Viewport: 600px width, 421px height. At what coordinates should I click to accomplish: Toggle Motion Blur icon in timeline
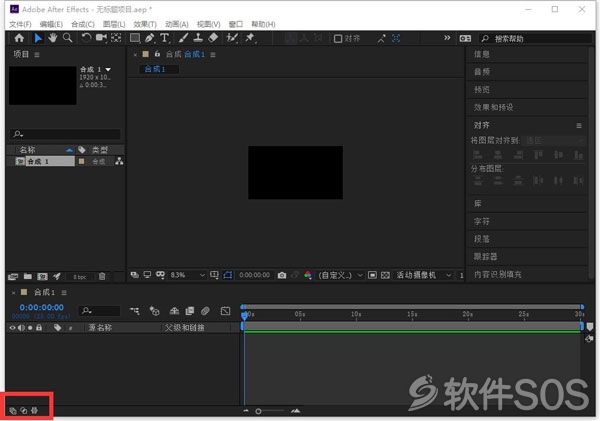pos(205,311)
